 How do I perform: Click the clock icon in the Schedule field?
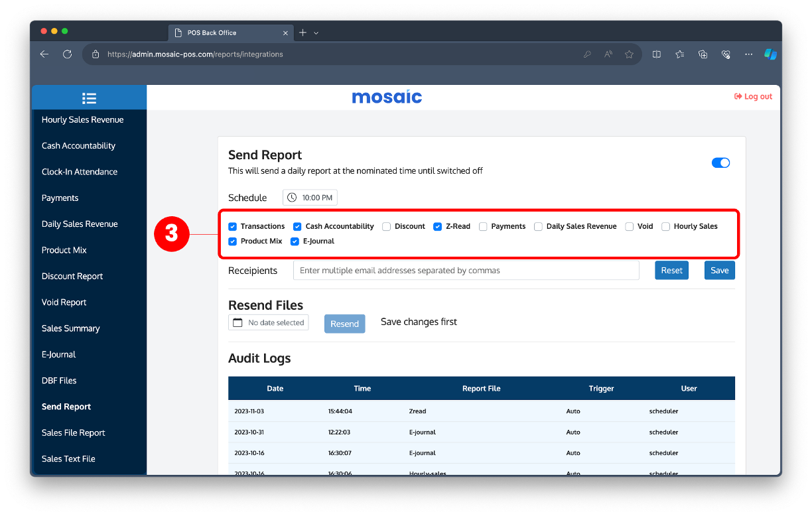point(291,197)
